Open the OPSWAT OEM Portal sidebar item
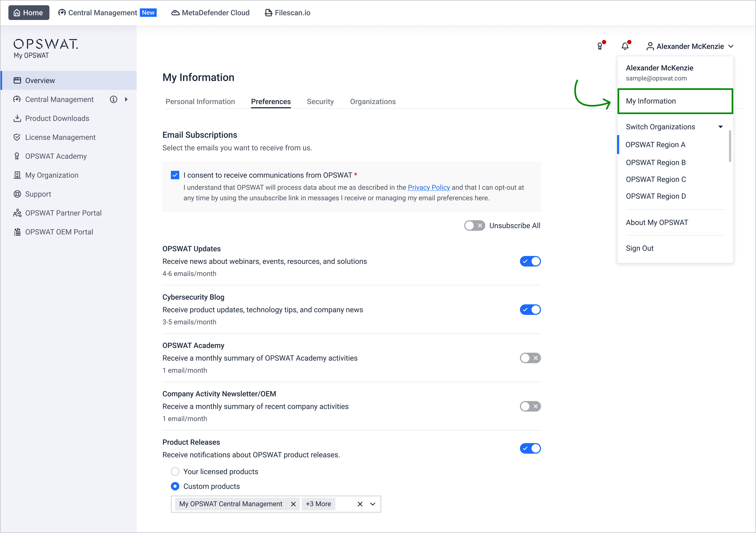The image size is (756, 533). pos(59,232)
